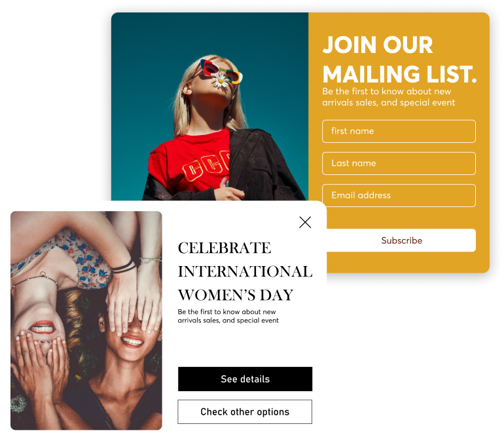Select the JOIN OUR MAILING LIST heading
504x441 pixels.
399,59
